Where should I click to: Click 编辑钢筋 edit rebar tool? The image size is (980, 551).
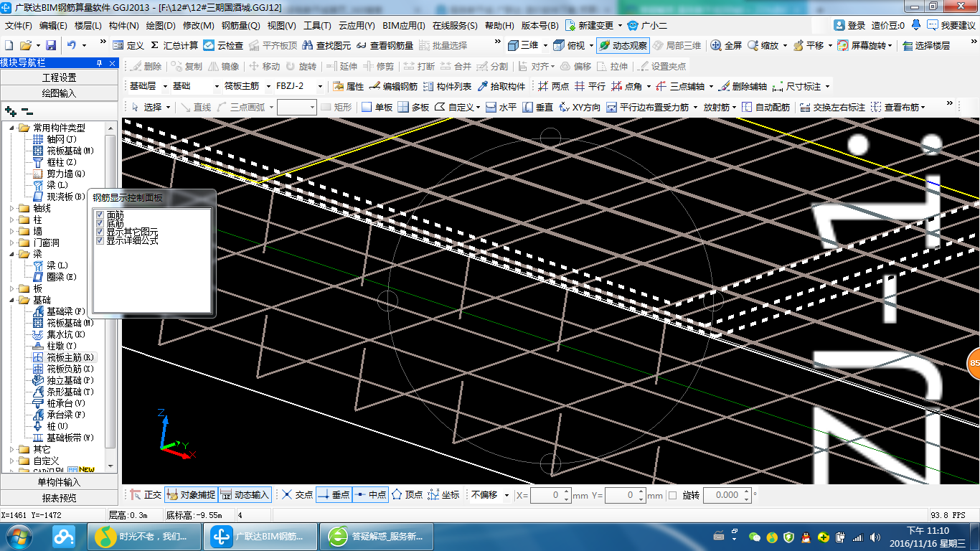(x=393, y=86)
